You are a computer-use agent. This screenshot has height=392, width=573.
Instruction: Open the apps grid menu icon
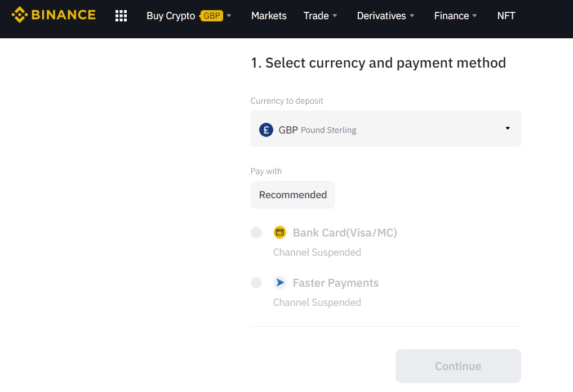point(121,16)
